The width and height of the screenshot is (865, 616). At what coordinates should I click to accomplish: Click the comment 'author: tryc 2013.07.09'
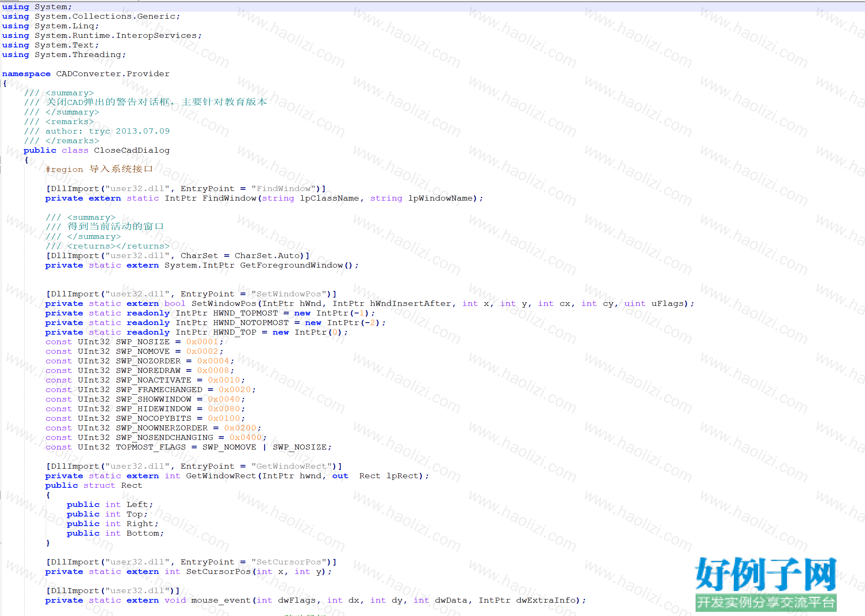tap(107, 131)
